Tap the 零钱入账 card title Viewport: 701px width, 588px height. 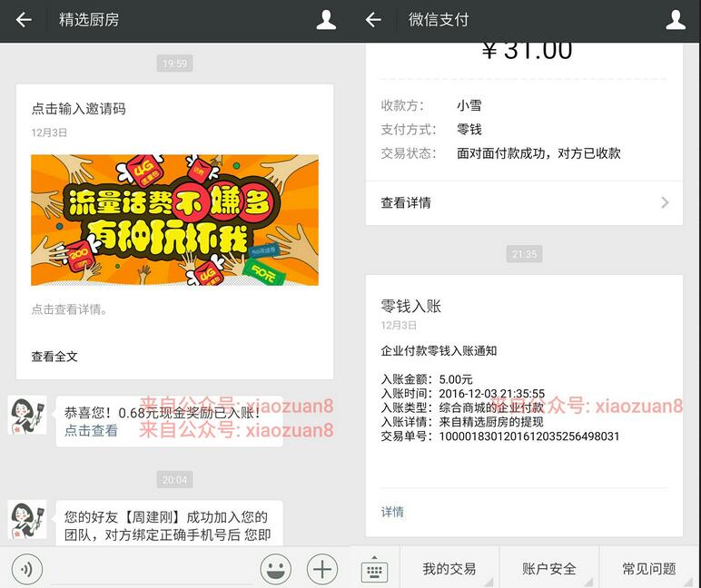coord(410,306)
